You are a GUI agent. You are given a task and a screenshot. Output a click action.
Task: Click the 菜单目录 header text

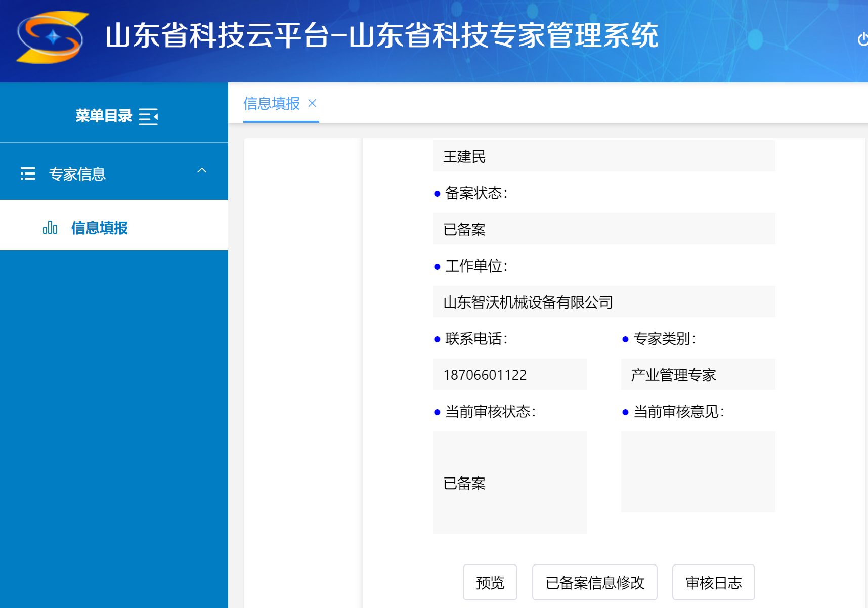click(x=104, y=116)
